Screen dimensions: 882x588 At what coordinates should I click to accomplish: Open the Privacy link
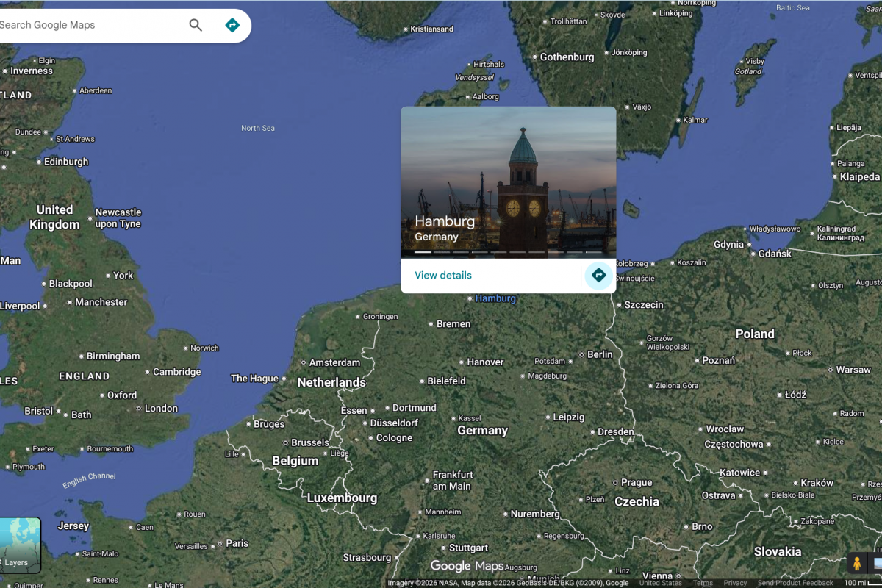(x=735, y=581)
